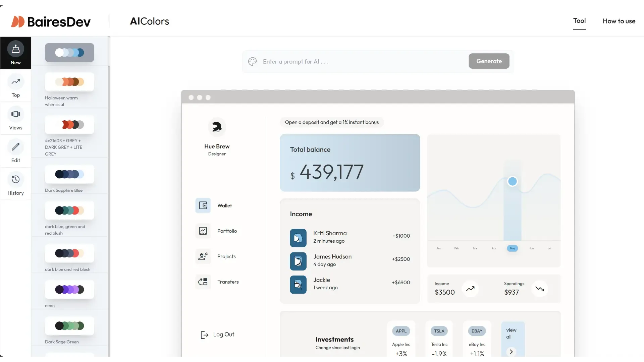Expand the view all arrow chevron
644x362 pixels.
(x=511, y=352)
